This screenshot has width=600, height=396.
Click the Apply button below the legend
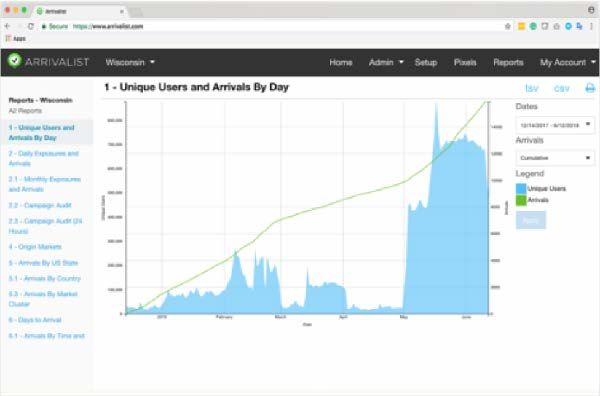click(x=531, y=220)
